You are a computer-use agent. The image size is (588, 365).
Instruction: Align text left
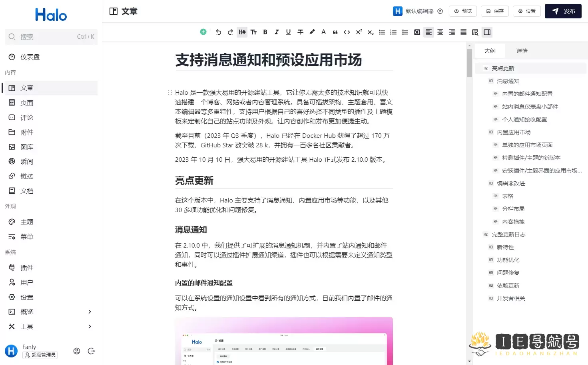coord(429,32)
